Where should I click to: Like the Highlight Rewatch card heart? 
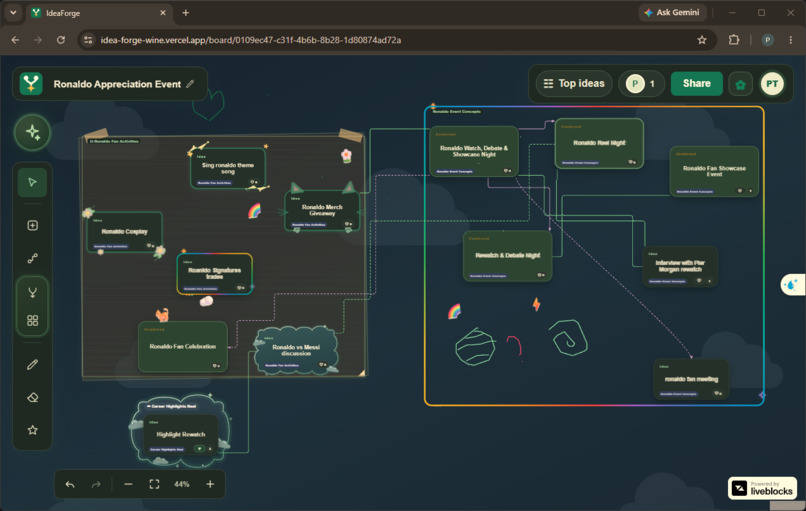[199, 449]
